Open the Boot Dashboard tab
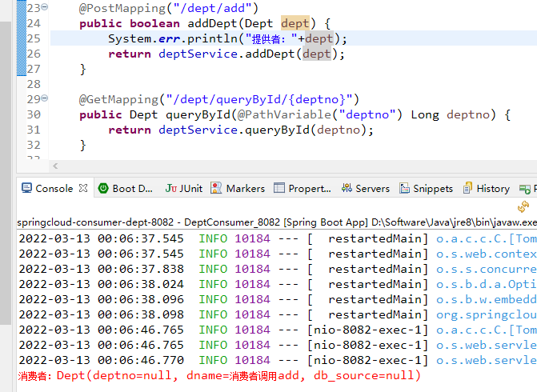Image resolution: width=537 pixels, height=392 pixels. (x=126, y=188)
